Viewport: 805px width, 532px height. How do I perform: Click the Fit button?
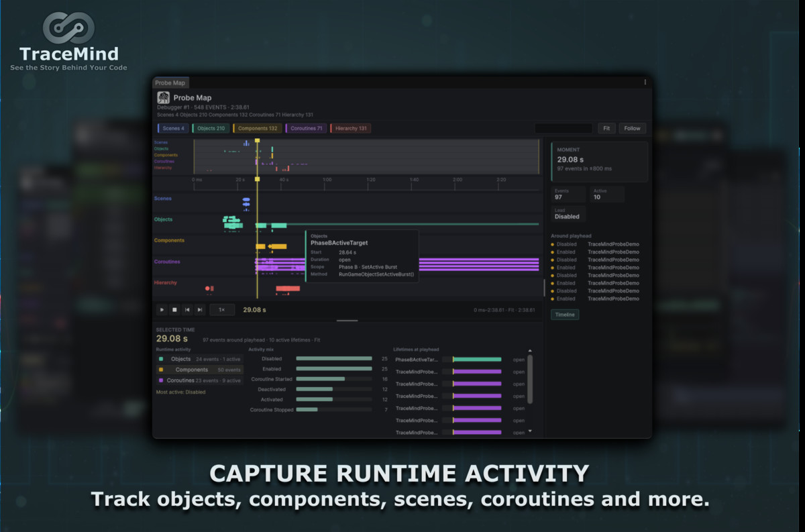606,128
